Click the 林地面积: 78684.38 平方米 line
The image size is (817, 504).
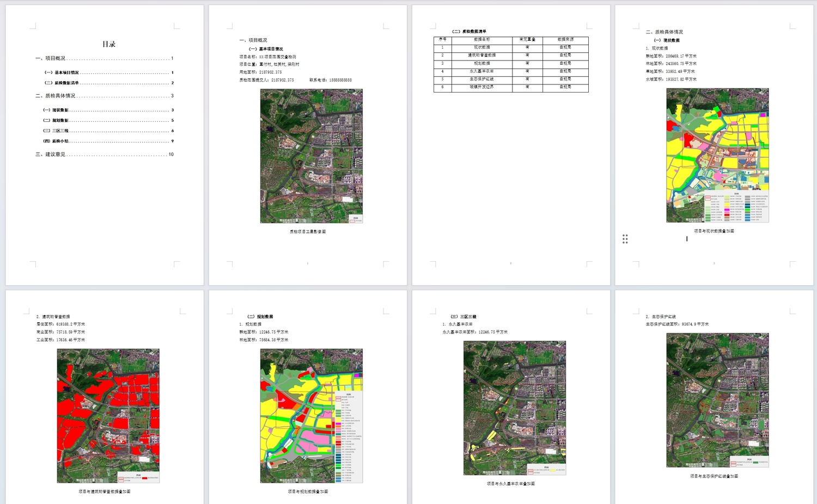pos(264,340)
